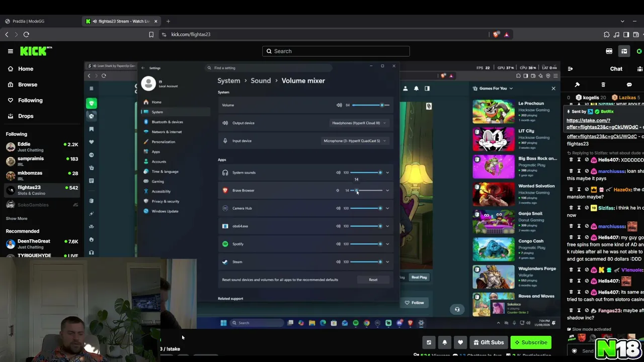Click the Kick logo
The height and width of the screenshot is (362, 644).
[x=36, y=51]
